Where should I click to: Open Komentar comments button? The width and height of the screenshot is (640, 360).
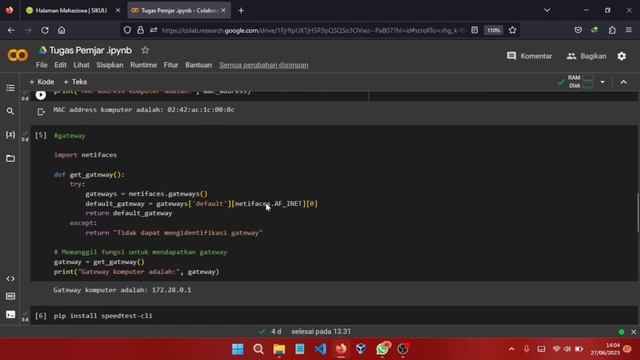529,56
